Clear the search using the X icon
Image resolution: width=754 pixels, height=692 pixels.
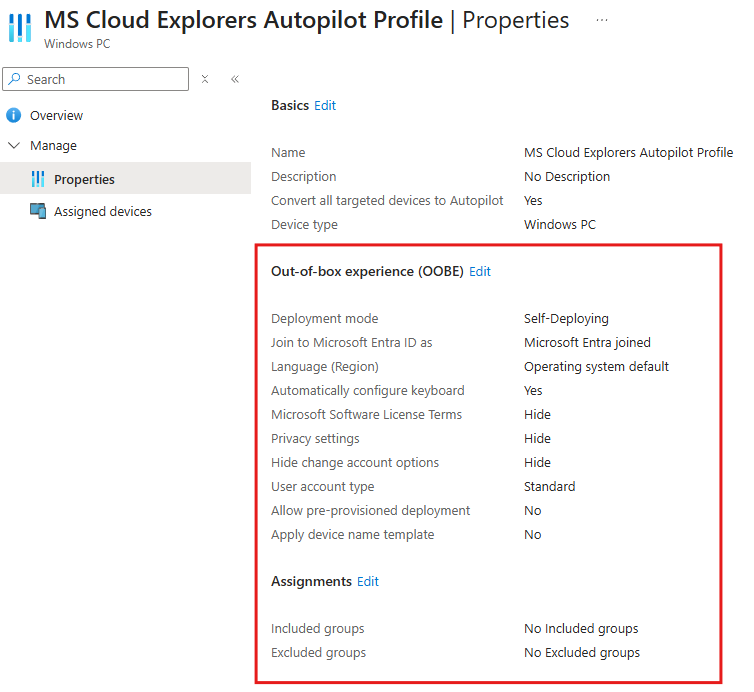[x=205, y=79]
